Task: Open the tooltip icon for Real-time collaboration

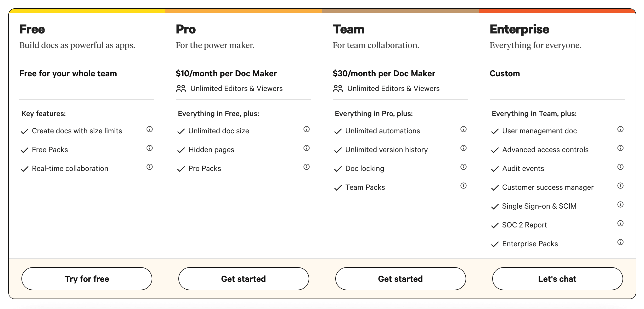Action: [x=149, y=167]
